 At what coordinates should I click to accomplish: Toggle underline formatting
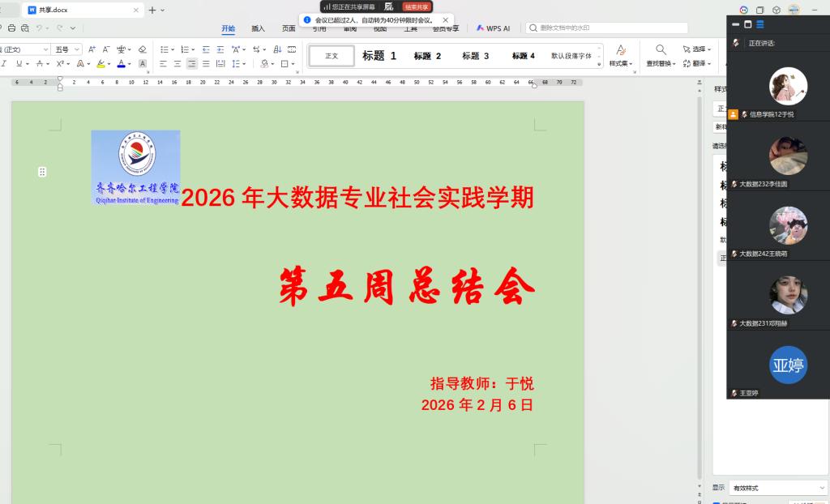(x=19, y=63)
